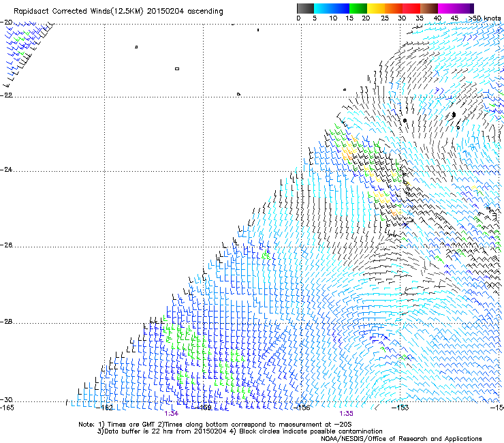Click the '-153' longitude axis label
504x443 pixels.
coord(400,408)
